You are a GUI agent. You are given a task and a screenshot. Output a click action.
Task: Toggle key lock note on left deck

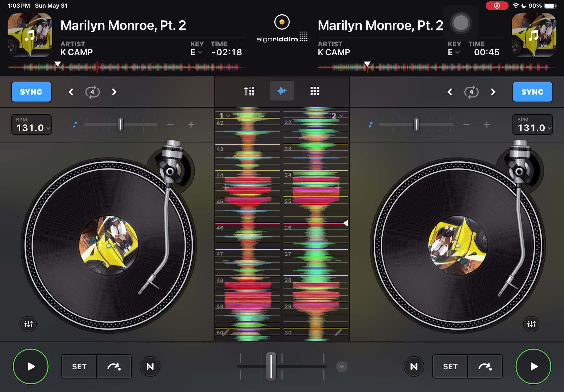click(75, 125)
